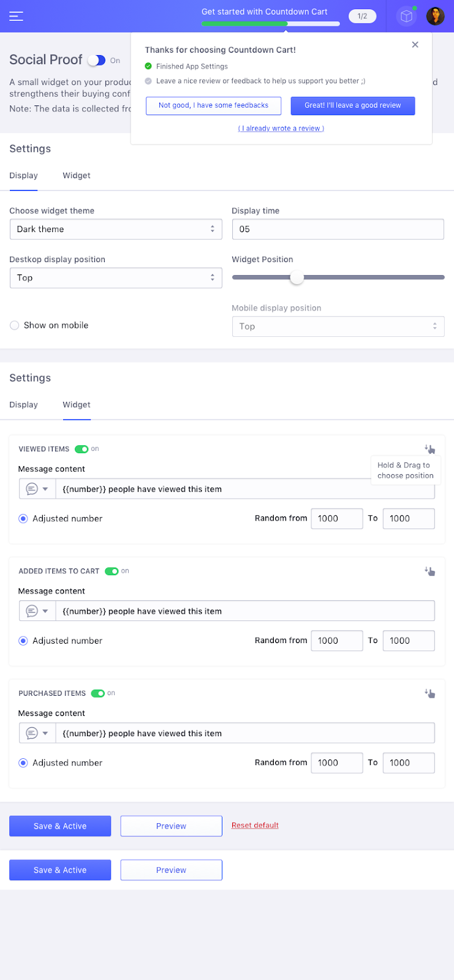Click the Reset default link

point(255,825)
